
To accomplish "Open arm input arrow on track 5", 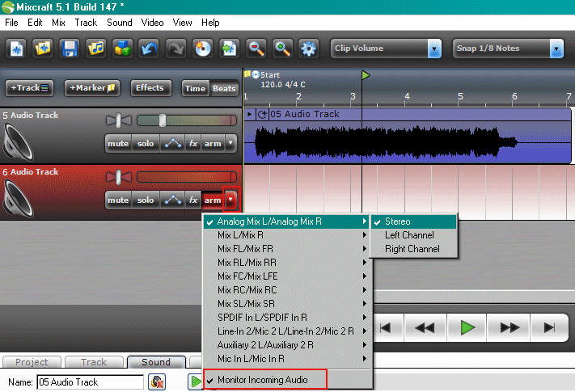I will [x=230, y=143].
